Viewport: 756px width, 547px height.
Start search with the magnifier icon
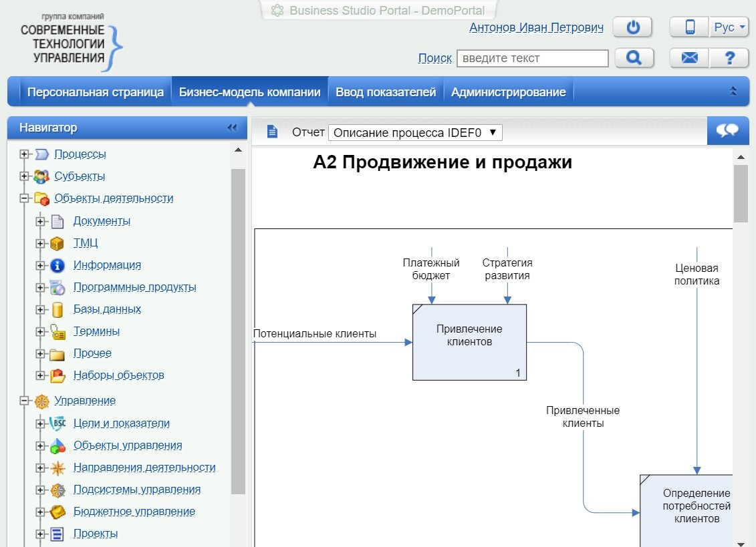634,58
